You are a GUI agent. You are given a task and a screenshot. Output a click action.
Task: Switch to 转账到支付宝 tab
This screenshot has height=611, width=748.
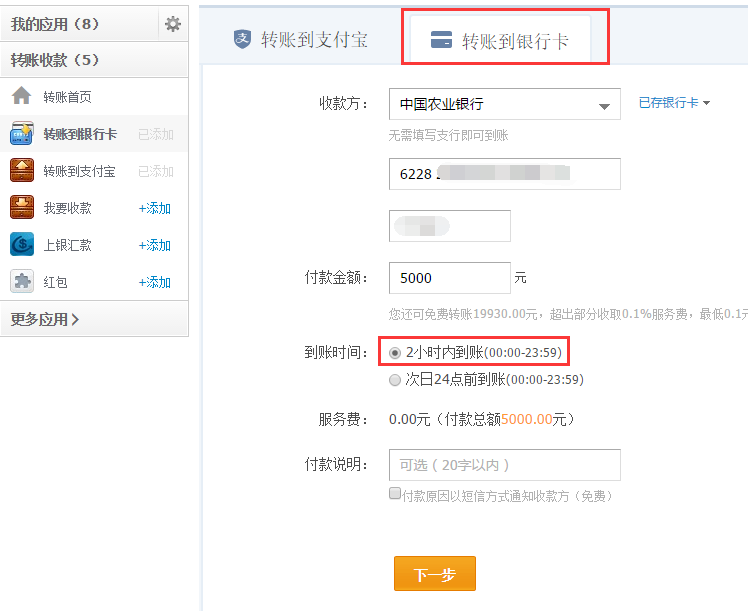click(x=301, y=40)
